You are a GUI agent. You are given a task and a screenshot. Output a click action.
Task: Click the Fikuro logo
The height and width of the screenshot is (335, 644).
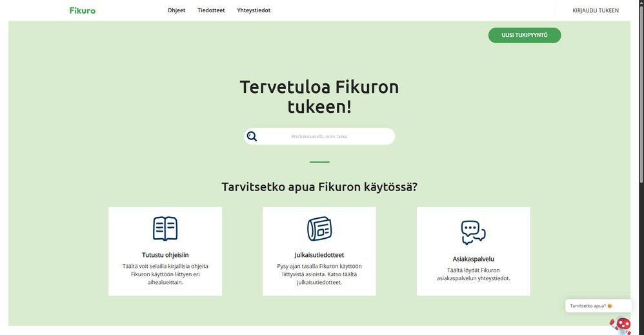tap(82, 11)
